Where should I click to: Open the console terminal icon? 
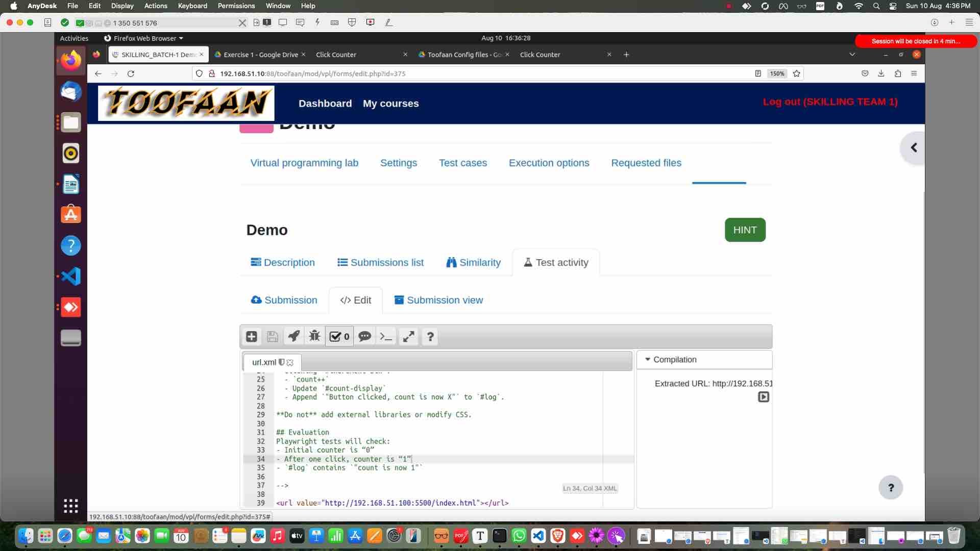pyautogui.click(x=386, y=337)
